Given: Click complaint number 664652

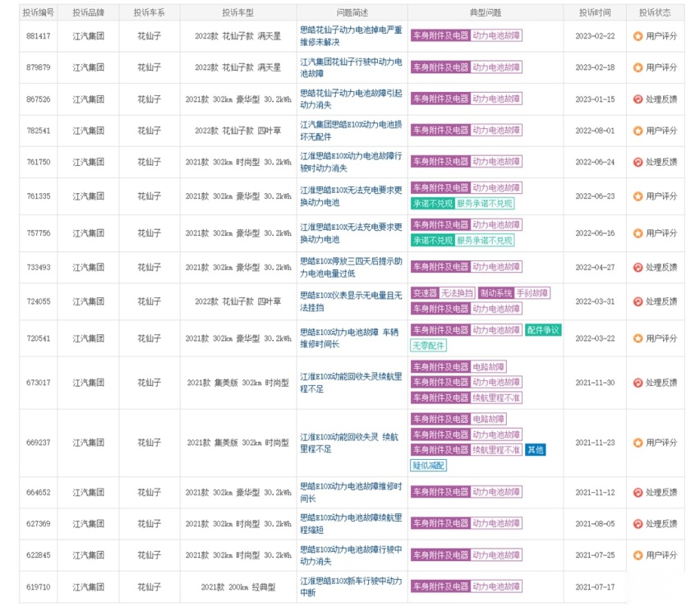Looking at the screenshot, I should tap(39, 492).
